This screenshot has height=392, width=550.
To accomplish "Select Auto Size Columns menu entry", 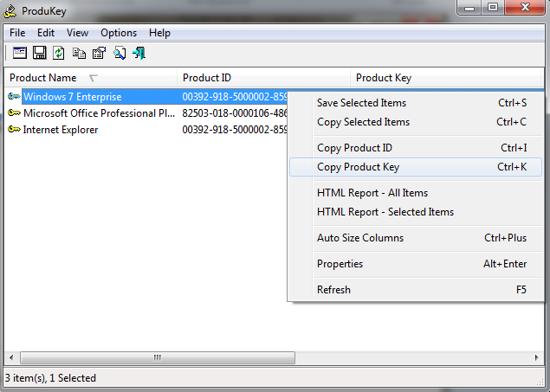I will 416,238.
